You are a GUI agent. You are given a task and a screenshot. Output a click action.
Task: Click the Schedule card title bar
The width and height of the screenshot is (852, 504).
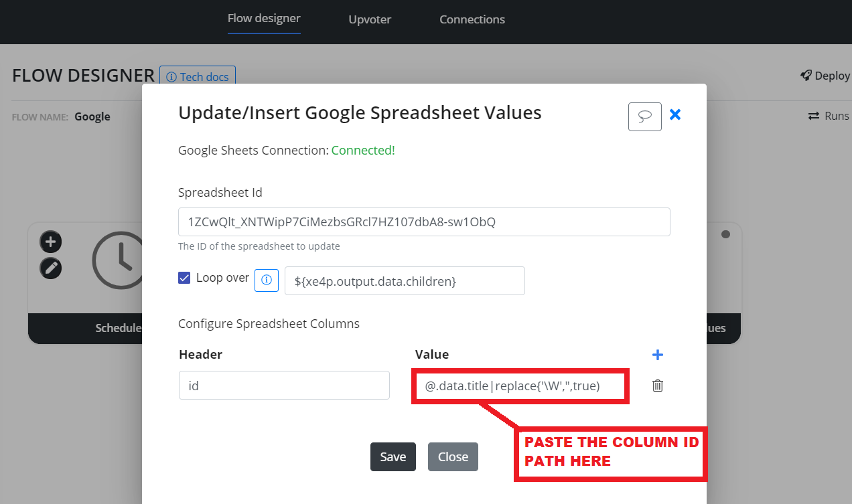(x=85, y=328)
